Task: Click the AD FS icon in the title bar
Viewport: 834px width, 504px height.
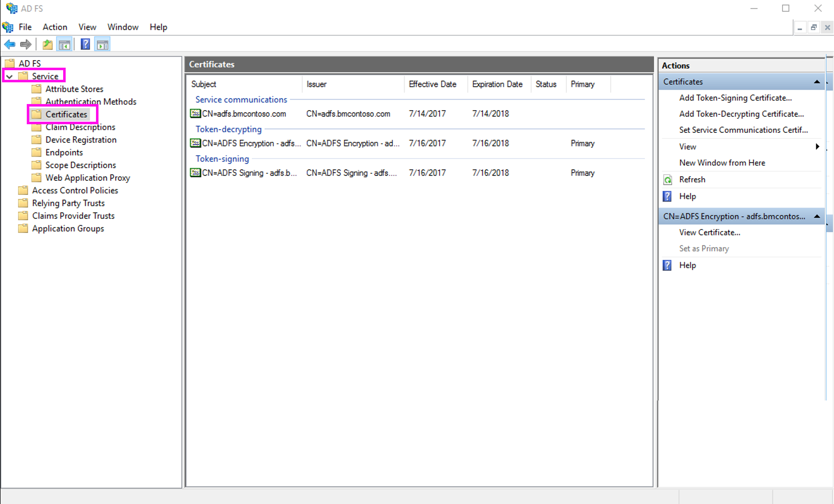Action: click(11, 8)
